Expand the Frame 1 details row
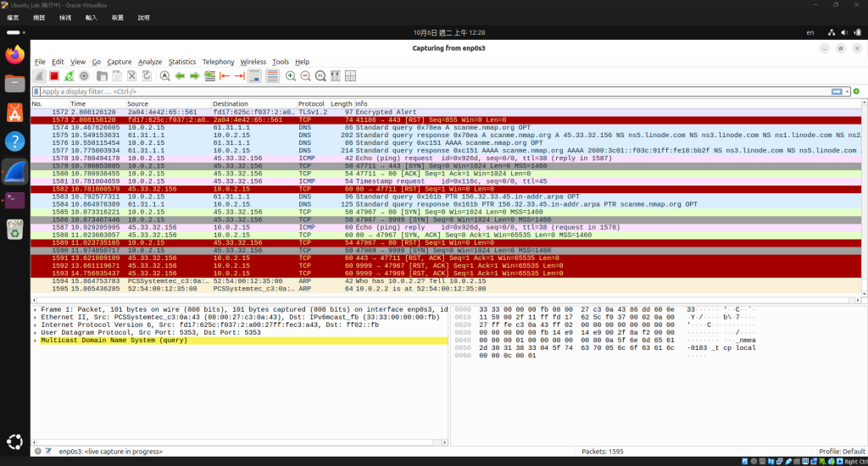This screenshot has width=868, height=466. [36, 309]
